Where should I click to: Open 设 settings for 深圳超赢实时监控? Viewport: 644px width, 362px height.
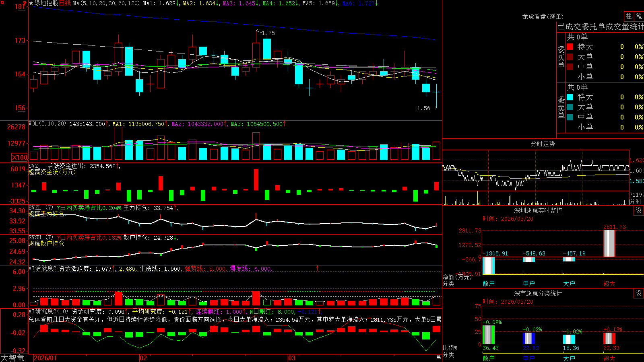tap(639, 210)
